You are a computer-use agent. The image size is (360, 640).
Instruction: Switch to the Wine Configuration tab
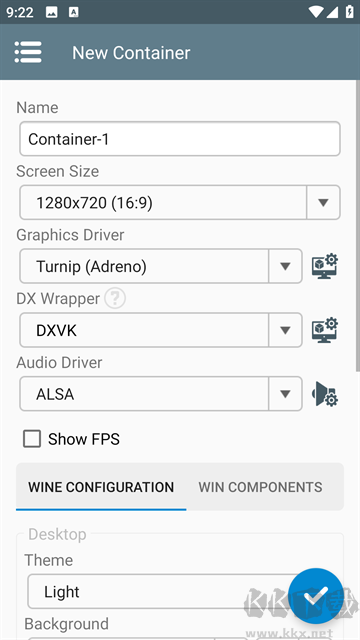pos(101,487)
